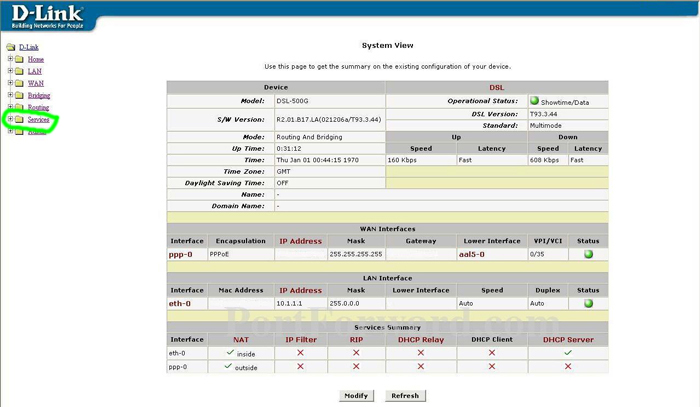
Task: Click the DHCP Relay X mark for eth-0
Action: pyautogui.click(x=421, y=353)
